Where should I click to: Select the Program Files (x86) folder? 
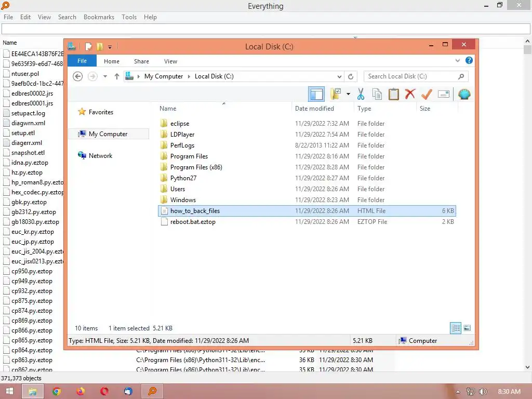196,167
